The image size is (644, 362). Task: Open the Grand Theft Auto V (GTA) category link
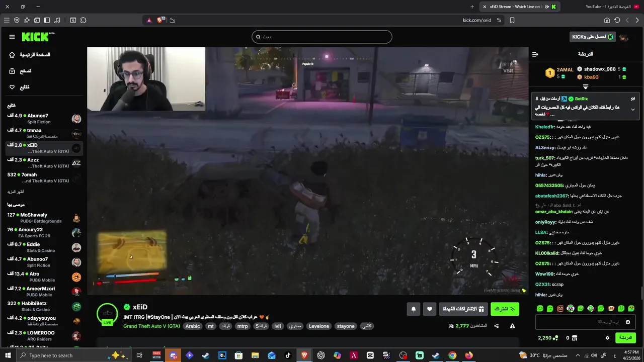(151, 326)
